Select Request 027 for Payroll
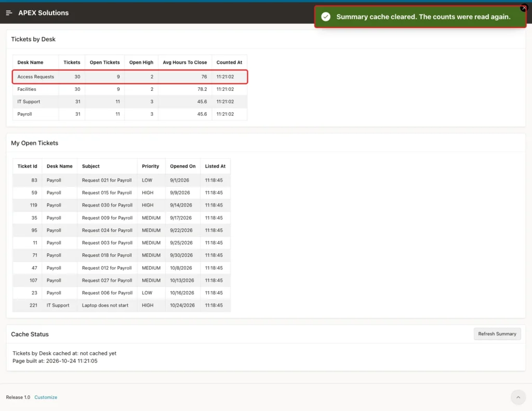This screenshot has height=411, width=532. click(107, 280)
